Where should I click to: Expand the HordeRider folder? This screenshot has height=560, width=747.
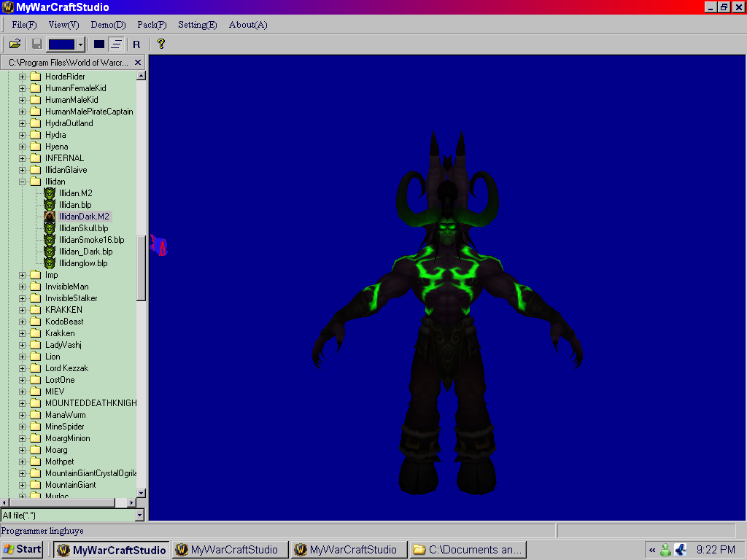click(x=22, y=77)
